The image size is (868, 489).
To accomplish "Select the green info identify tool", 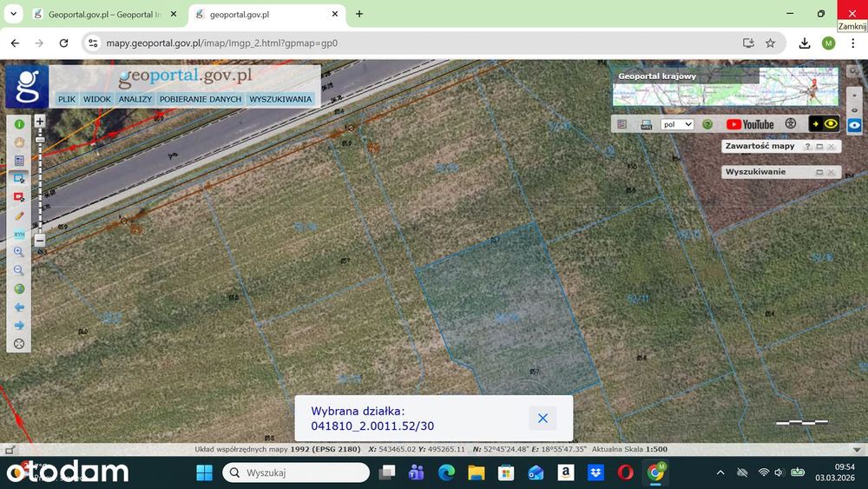I will [19, 124].
